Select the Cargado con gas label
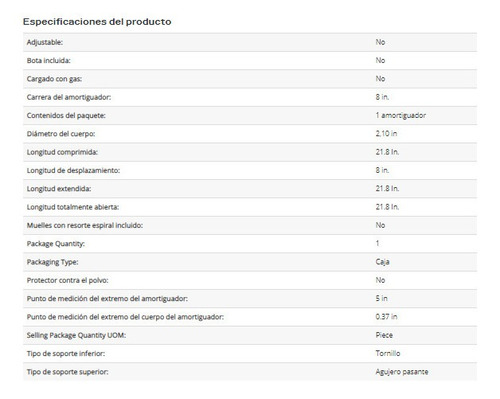The image size is (500, 399). (x=54, y=79)
